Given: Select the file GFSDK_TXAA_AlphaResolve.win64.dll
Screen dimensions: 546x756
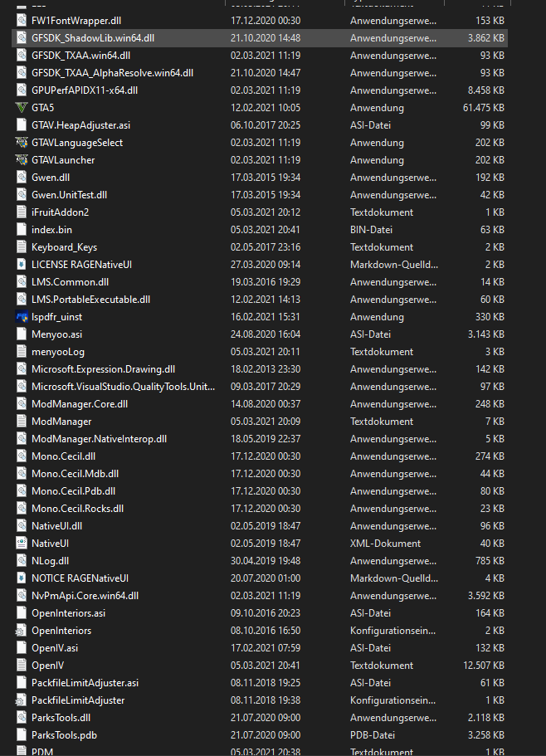Looking at the screenshot, I should point(112,73).
